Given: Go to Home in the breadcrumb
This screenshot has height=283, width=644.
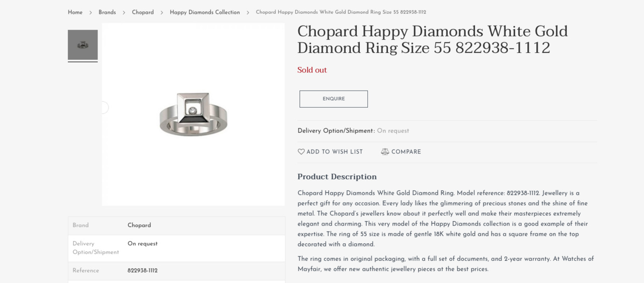Looking at the screenshot, I should tap(75, 12).
